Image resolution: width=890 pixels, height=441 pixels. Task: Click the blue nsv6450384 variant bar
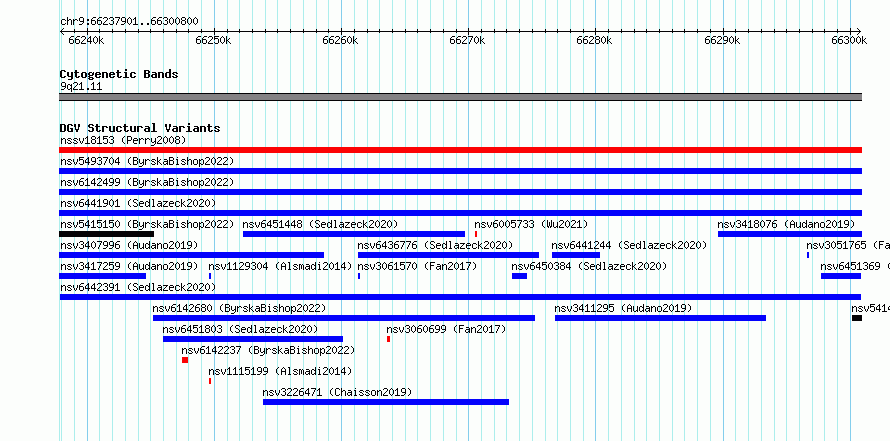[x=519, y=276]
